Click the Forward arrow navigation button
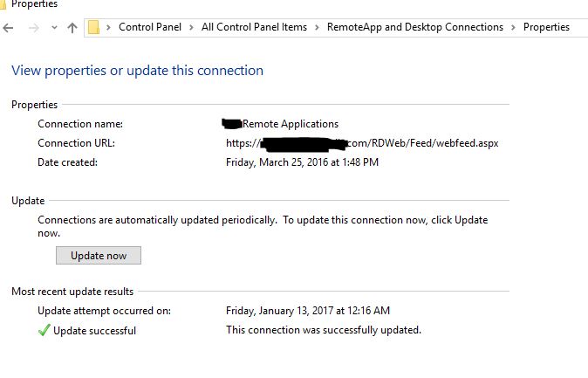This screenshot has height=378, width=588. [x=33, y=28]
